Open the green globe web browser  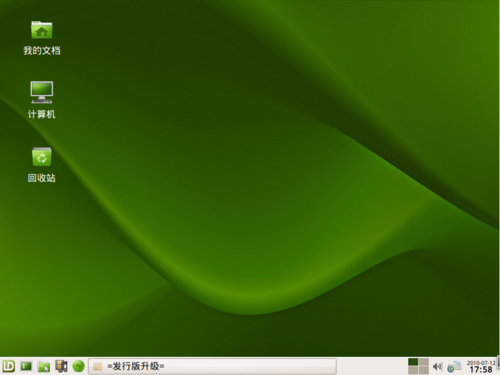coord(79,366)
